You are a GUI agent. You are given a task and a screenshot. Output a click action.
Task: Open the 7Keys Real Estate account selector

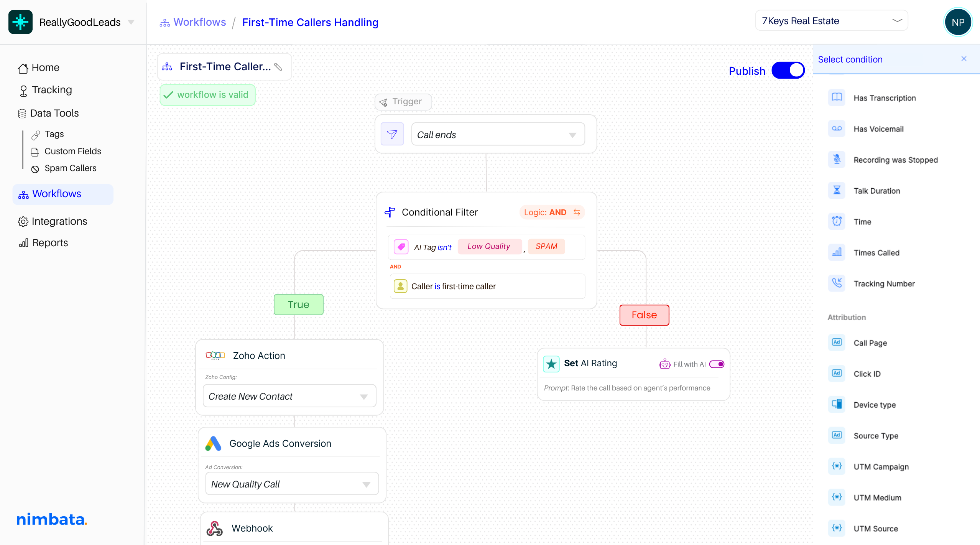831,21
